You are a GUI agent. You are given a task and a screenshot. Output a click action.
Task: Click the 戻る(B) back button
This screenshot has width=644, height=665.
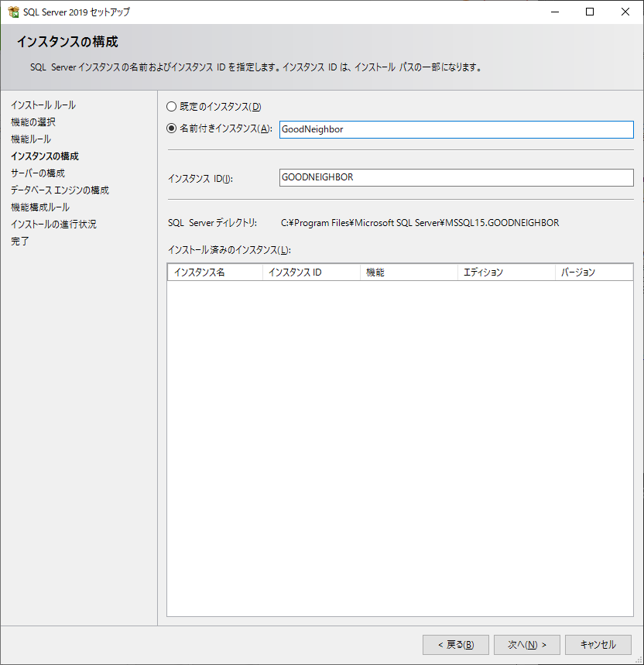point(456,645)
